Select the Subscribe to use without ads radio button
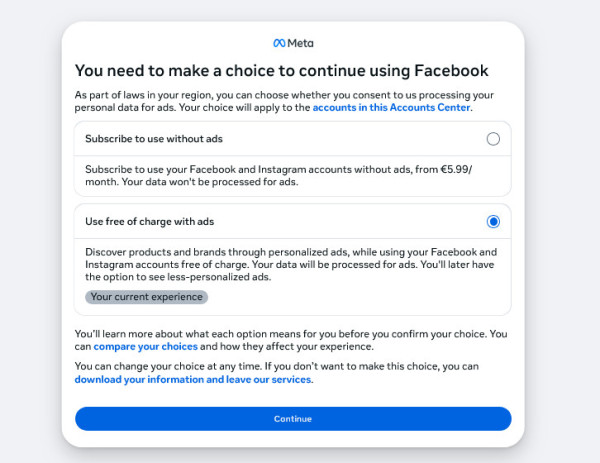 tap(493, 139)
